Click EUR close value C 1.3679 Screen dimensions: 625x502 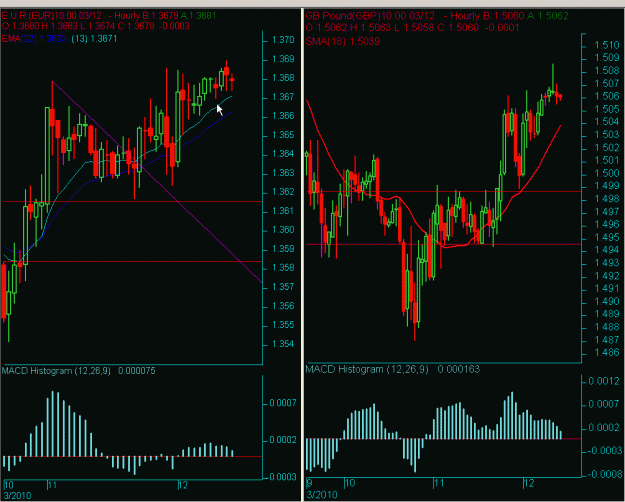coord(135,26)
